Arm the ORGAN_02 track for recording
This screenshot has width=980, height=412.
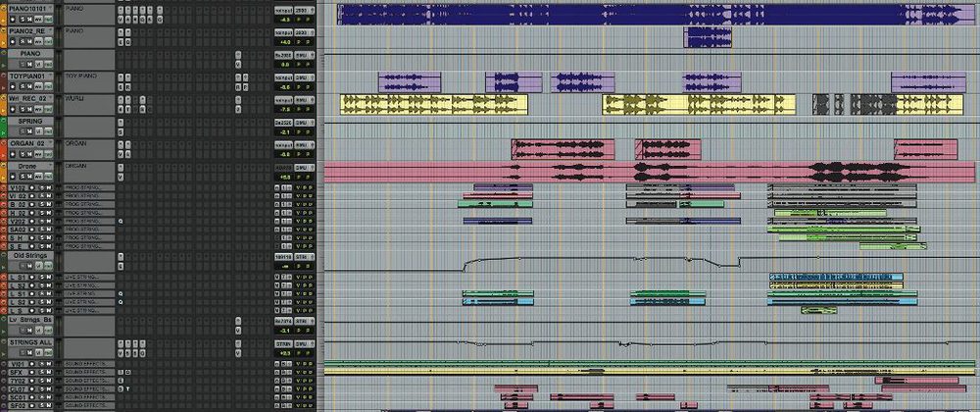click(13, 154)
